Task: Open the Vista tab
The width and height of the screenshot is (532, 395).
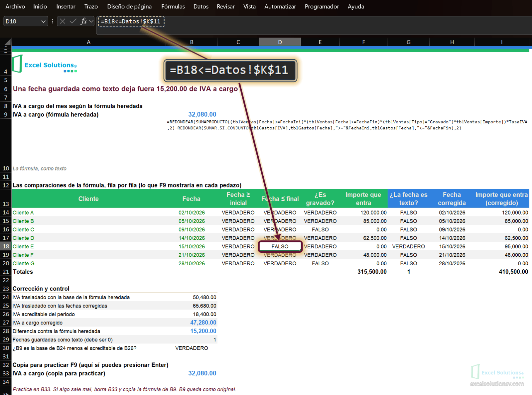Action: (x=249, y=6)
